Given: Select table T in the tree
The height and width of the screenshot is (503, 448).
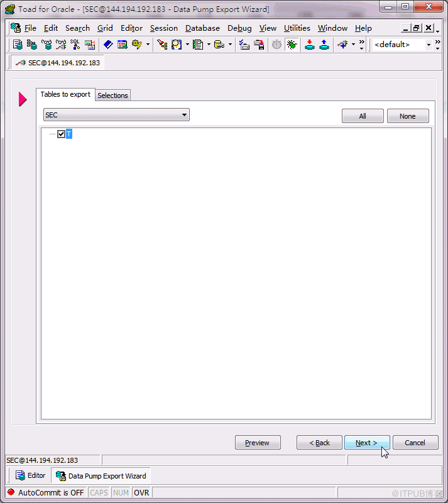Looking at the screenshot, I should click(x=69, y=134).
